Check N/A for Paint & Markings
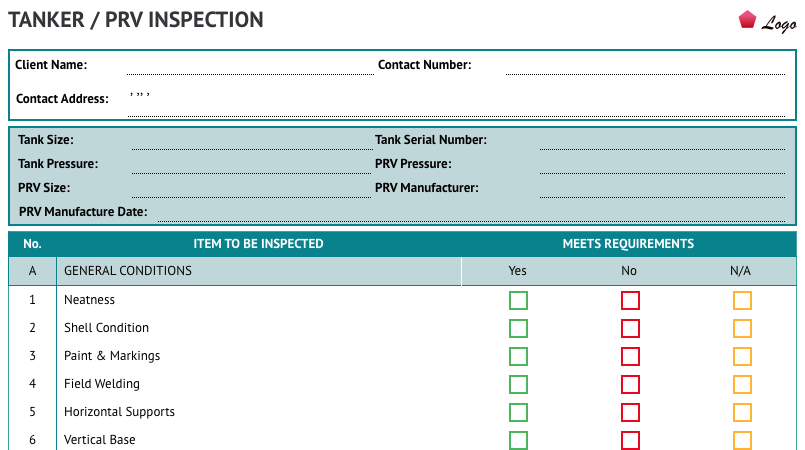This screenshot has height=450, width=805. [x=742, y=357]
